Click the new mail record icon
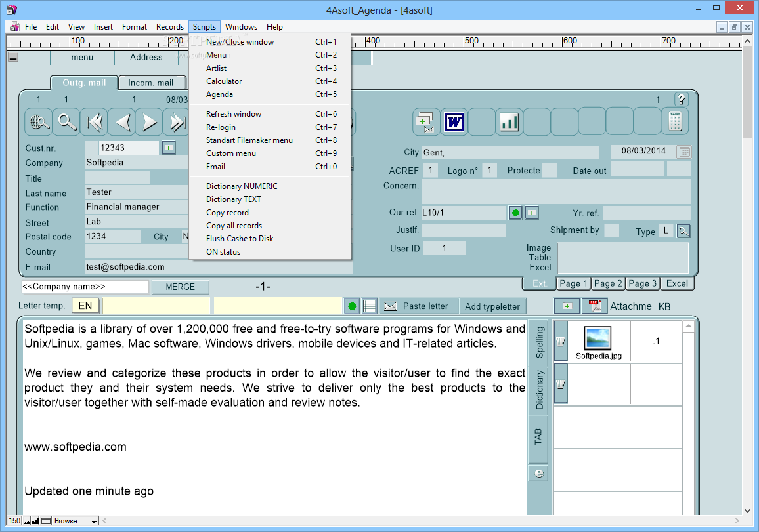The width and height of the screenshot is (759, 532). 427,122
